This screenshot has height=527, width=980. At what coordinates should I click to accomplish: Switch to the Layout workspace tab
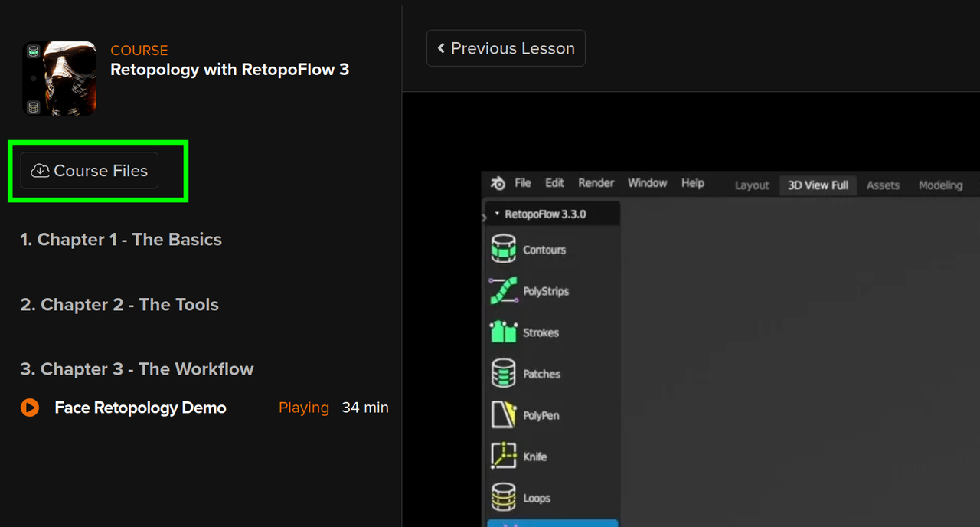(751, 185)
